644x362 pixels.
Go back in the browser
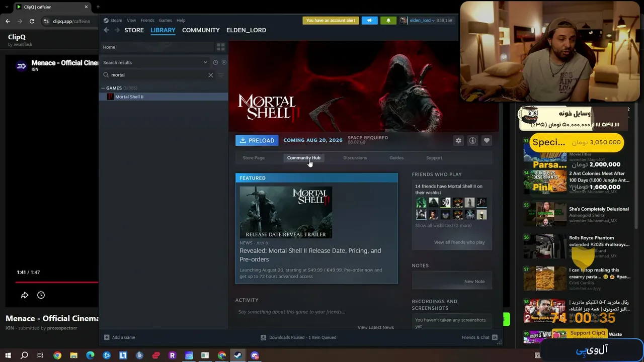(x=8, y=21)
